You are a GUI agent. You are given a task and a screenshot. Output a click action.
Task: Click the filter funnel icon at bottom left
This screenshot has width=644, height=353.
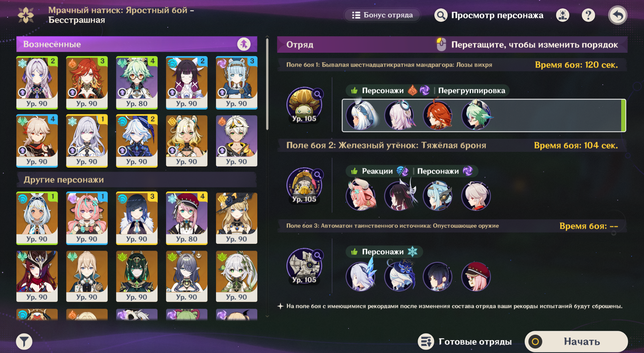[x=24, y=342]
